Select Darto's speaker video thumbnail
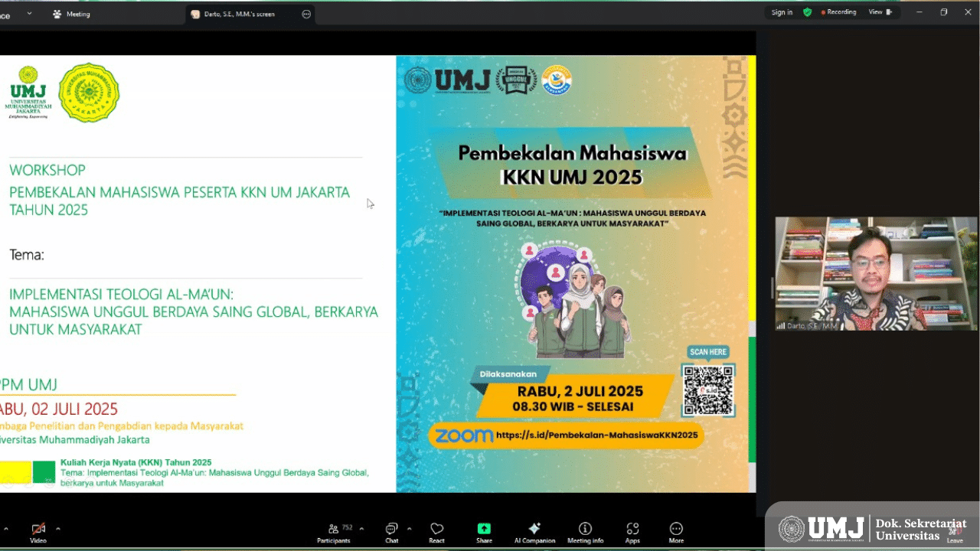 coord(876,273)
